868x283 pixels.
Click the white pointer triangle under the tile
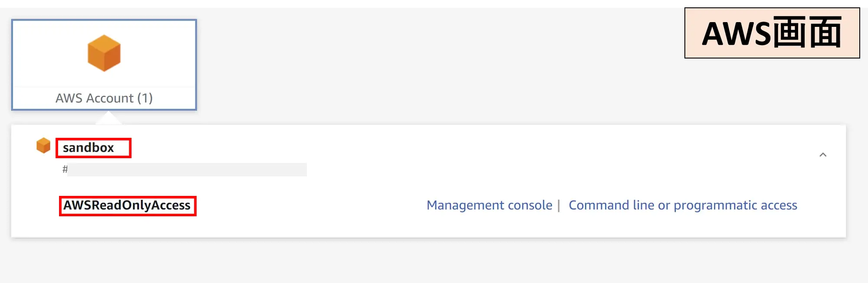[108, 118]
